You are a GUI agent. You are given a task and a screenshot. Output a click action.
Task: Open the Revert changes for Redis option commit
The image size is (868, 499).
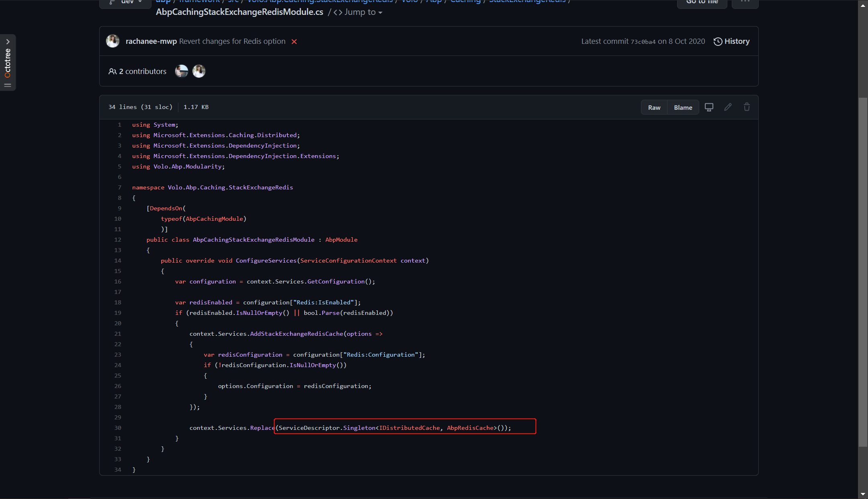pyautogui.click(x=232, y=41)
